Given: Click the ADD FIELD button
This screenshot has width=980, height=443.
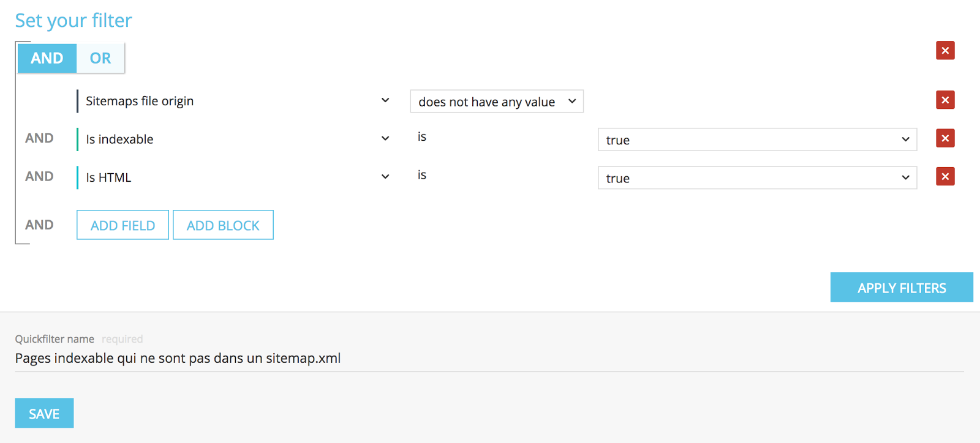Looking at the screenshot, I should [x=123, y=225].
